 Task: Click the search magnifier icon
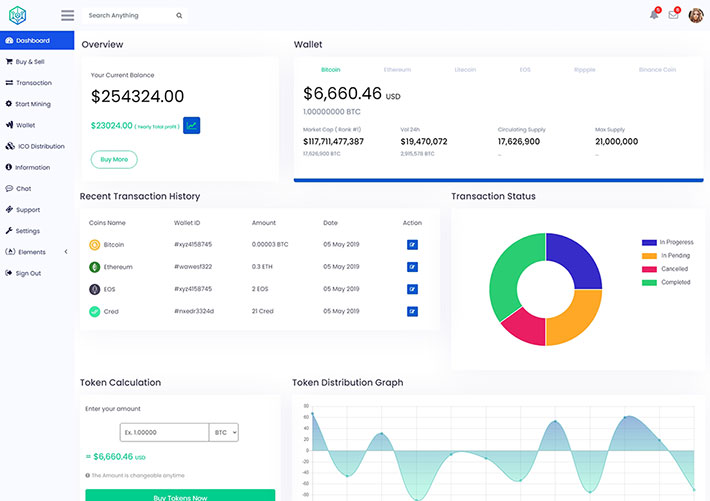(179, 16)
